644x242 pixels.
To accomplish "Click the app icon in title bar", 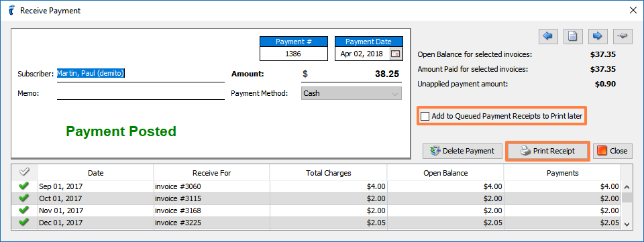I will pyautogui.click(x=11, y=11).
